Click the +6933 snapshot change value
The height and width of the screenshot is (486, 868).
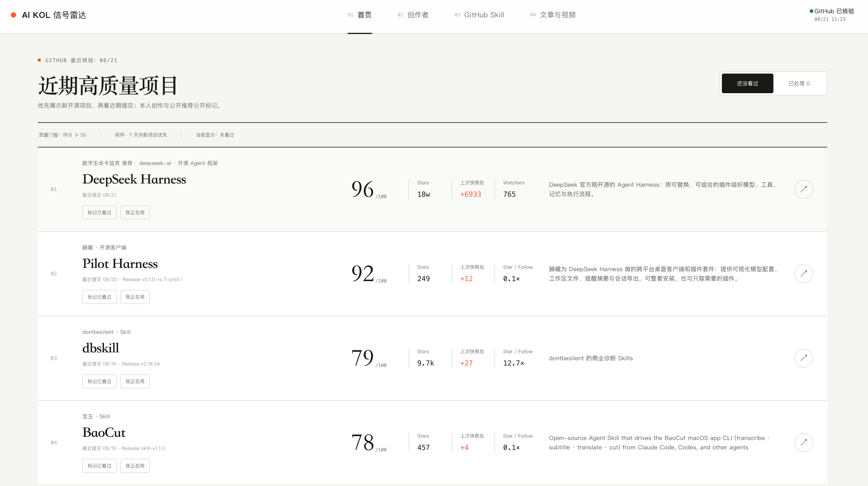[471, 194]
